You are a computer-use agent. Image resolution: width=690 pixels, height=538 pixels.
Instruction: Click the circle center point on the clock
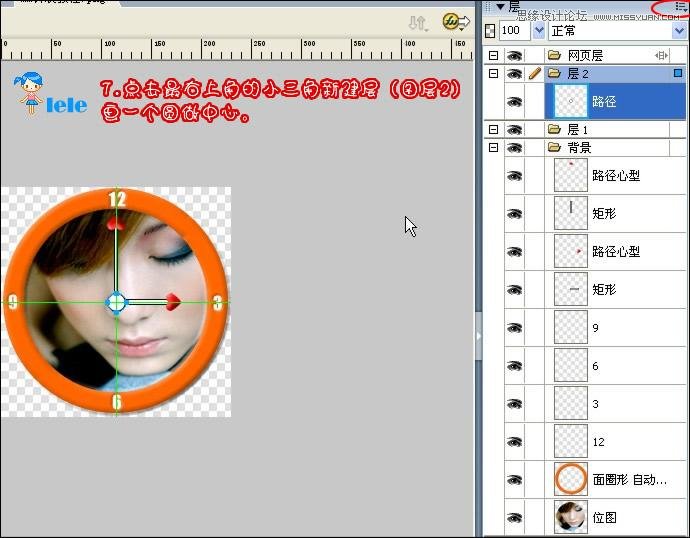[x=116, y=301]
